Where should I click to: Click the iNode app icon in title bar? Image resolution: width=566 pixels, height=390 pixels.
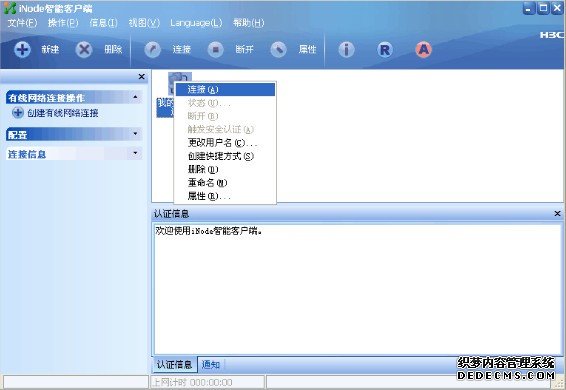click(x=10, y=8)
